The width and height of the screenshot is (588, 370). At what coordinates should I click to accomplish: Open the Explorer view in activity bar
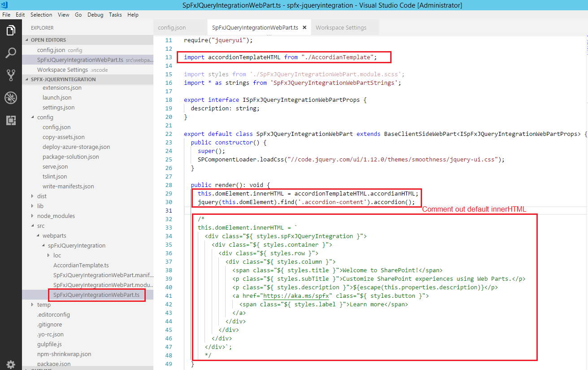tap(11, 30)
